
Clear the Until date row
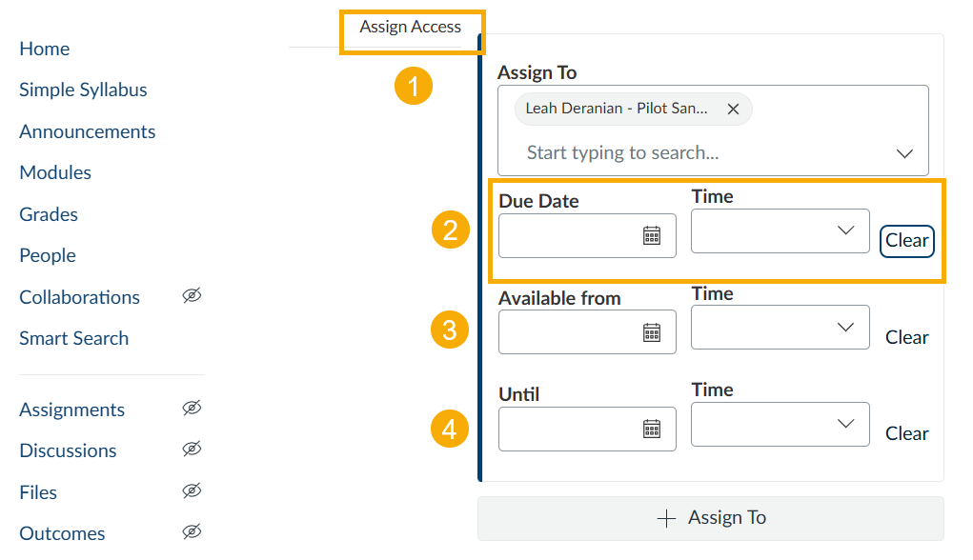pos(906,433)
